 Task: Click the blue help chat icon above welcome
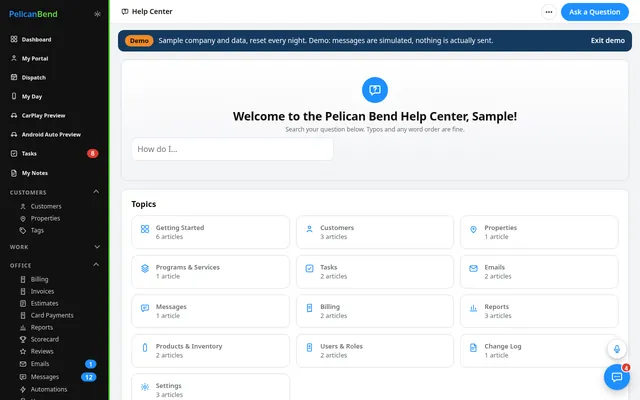coord(375,90)
